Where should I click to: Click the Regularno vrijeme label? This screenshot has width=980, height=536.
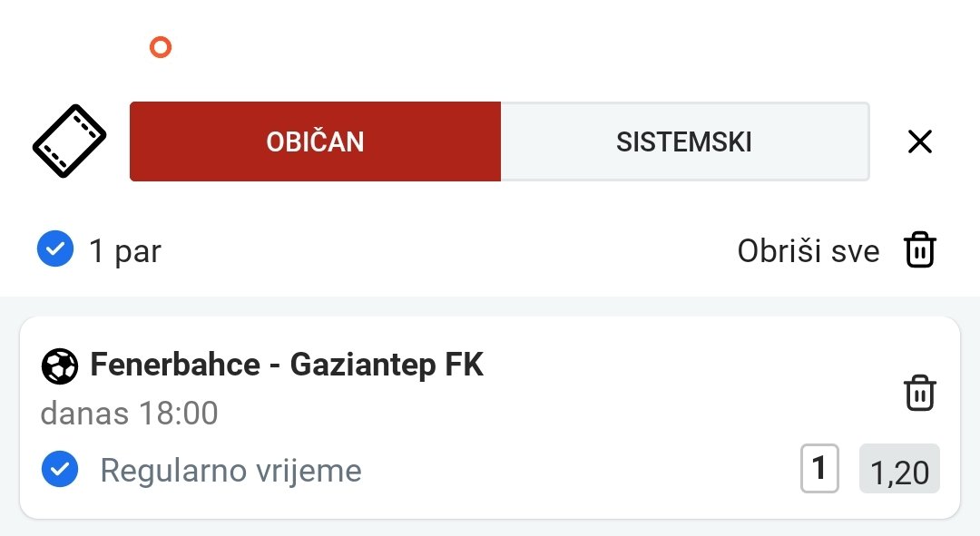(230, 471)
